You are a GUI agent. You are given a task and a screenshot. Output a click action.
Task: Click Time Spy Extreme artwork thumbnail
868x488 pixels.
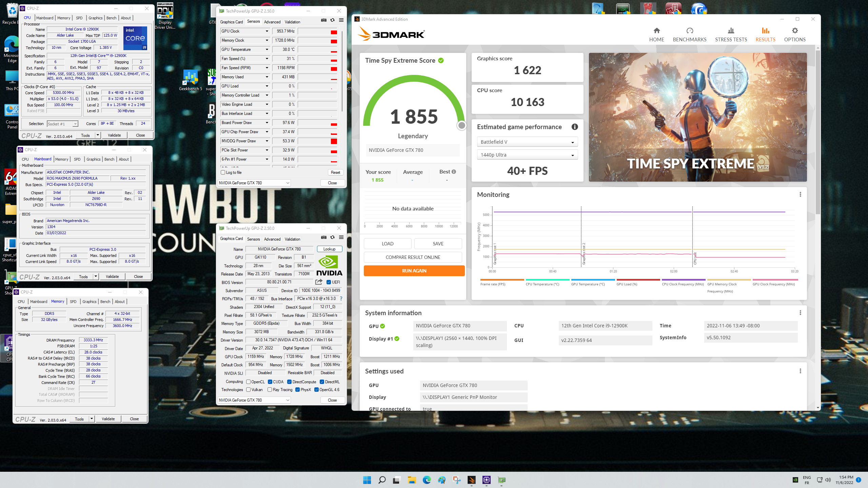coord(698,117)
